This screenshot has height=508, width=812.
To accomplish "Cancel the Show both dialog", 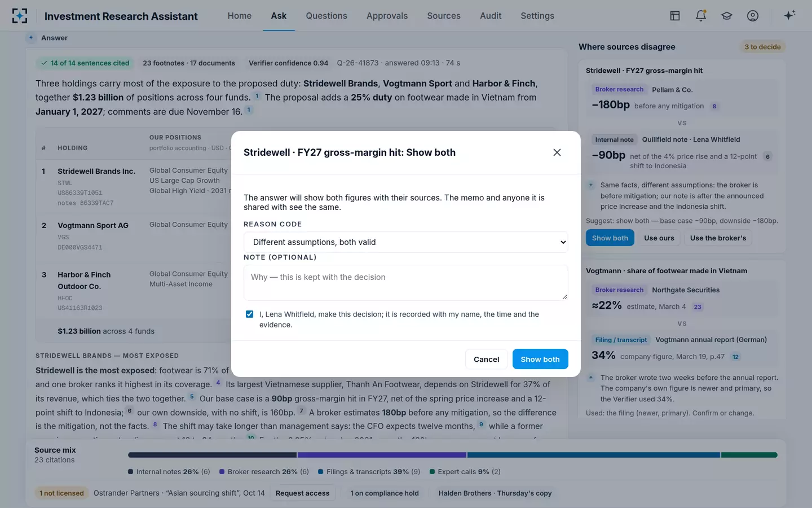I will pyautogui.click(x=487, y=359).
